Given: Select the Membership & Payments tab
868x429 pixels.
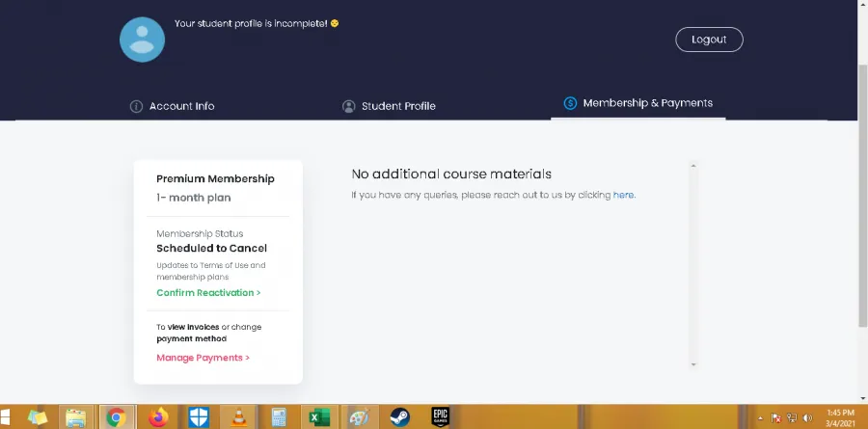Looking at the screenshot, I should pos(637,103).
